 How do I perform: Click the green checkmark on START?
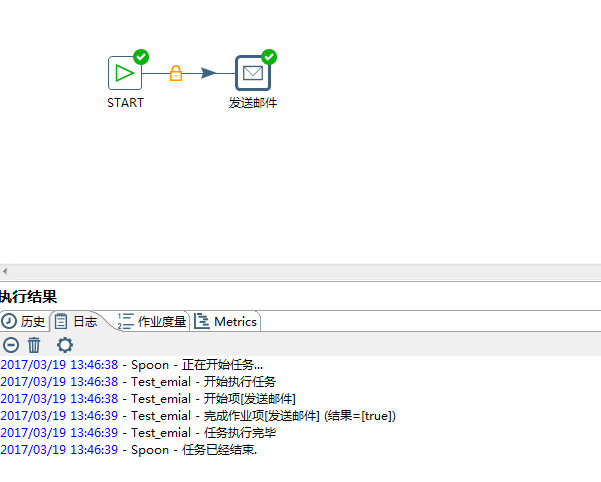[x=141, y=57]
